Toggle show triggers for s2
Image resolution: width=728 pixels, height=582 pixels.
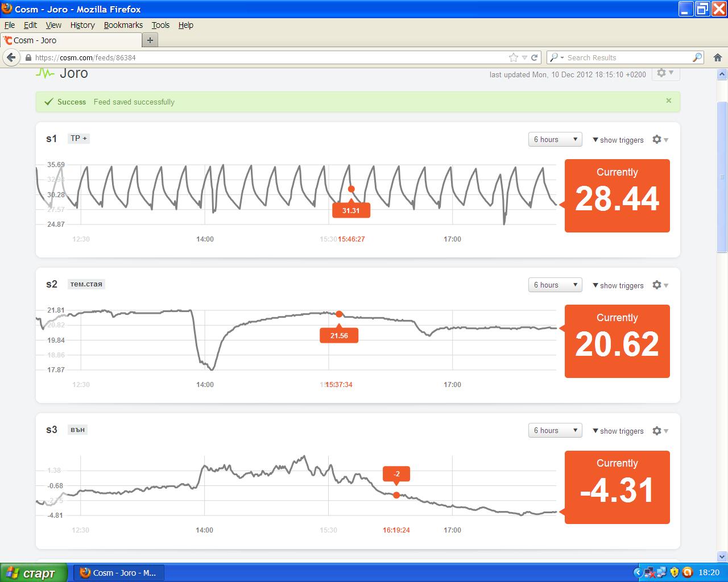[x=618, y=285]
